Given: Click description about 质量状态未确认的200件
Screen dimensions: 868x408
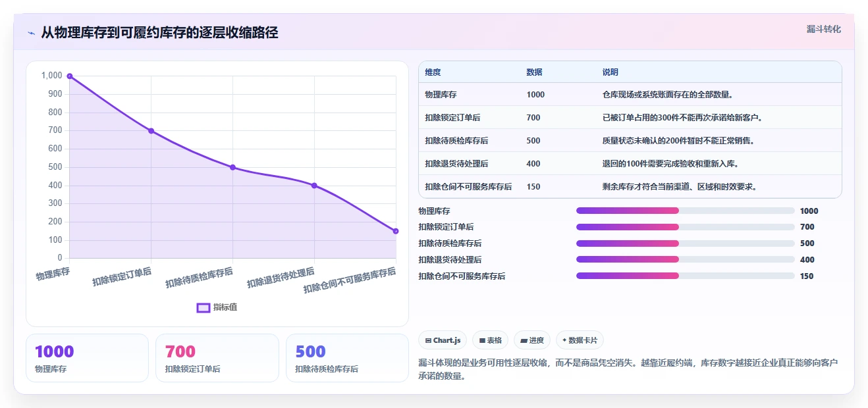Looking at the screenshot, I should point(678,141).
